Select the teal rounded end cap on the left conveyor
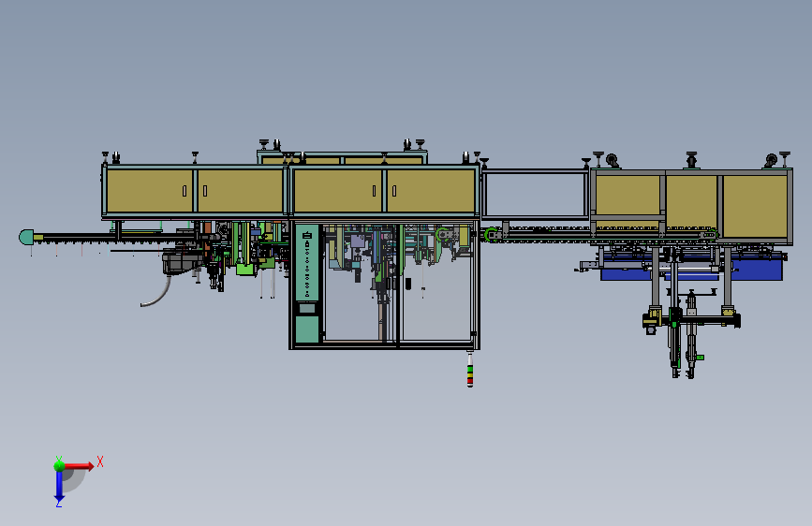The height and width of the screenshot is (526, 812). click(x=26, y=237)
